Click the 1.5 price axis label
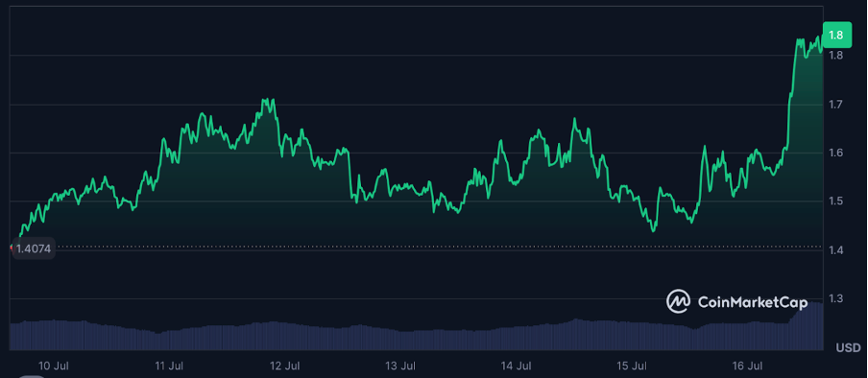868x378 pixels. 836,201
